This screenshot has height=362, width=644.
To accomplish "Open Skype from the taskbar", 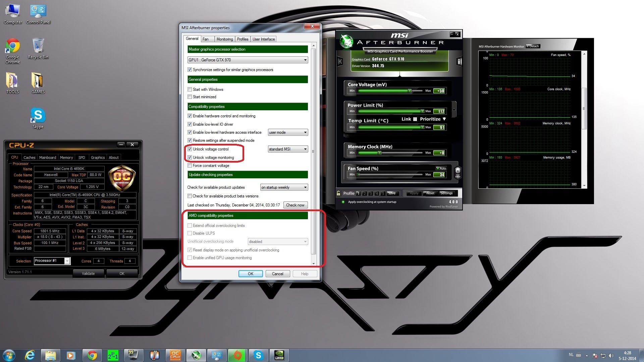I will point(258,355).
